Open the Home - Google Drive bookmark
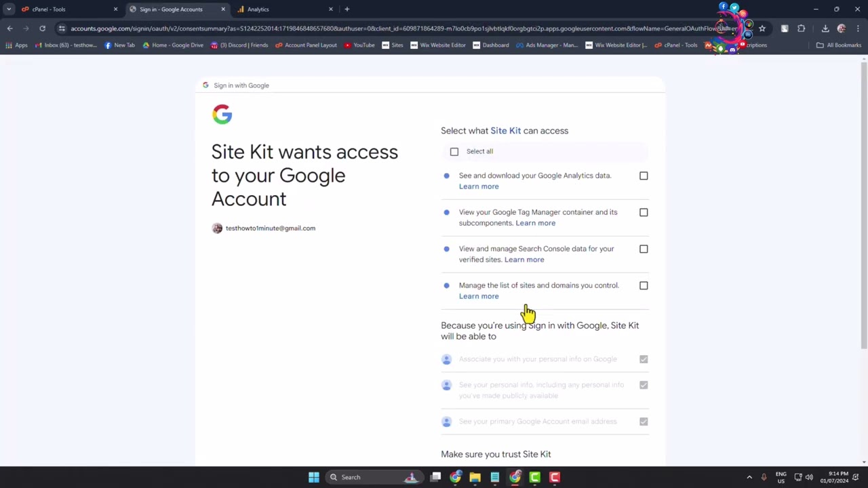 coord(173,45)
